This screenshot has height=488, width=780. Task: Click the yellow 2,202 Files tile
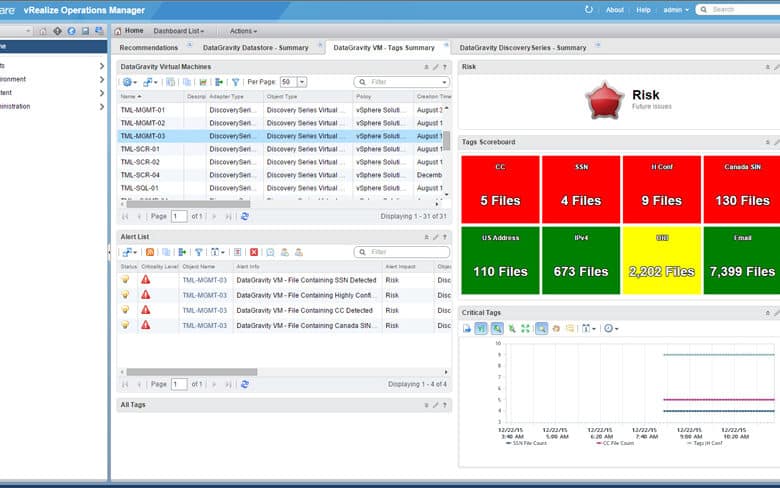tap(662, 260)
